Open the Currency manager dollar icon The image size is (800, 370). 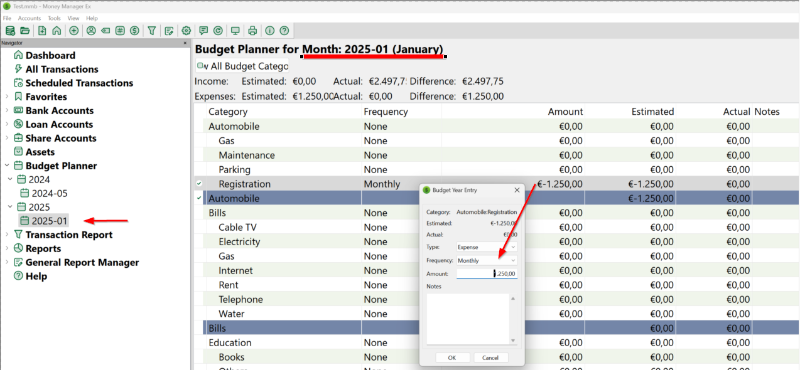pos(134,31)
